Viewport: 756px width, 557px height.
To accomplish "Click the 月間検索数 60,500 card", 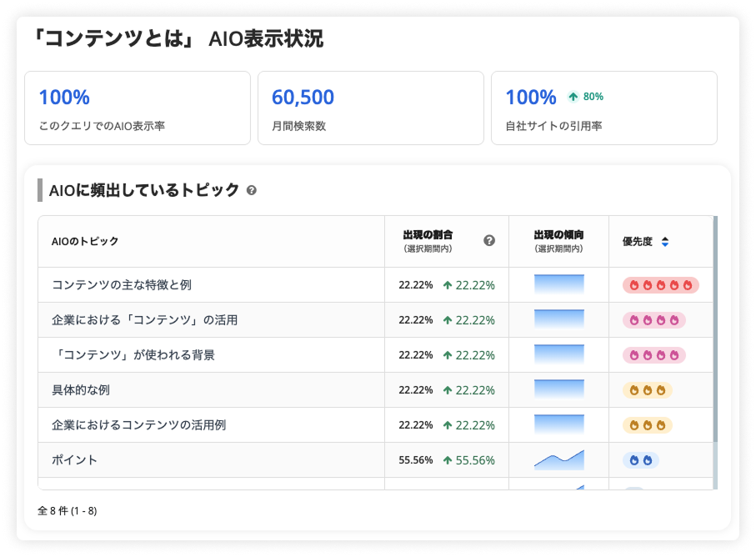I will point(370,108).
